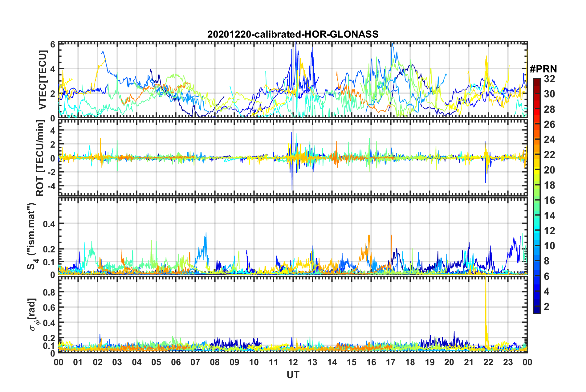The height and width of the screenshot is (392, 586).
Task: Click the x-axis tick label 16
Action: coord(371,362)
